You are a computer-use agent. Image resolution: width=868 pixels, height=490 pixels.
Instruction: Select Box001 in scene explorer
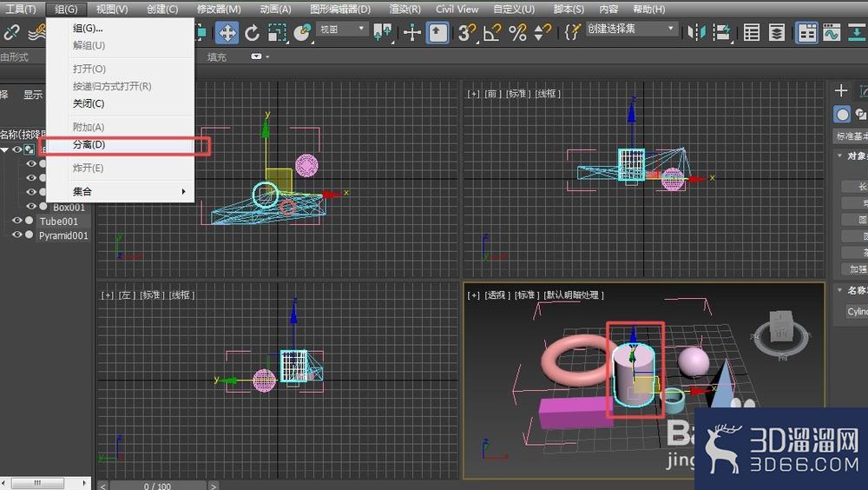point(69,208)
